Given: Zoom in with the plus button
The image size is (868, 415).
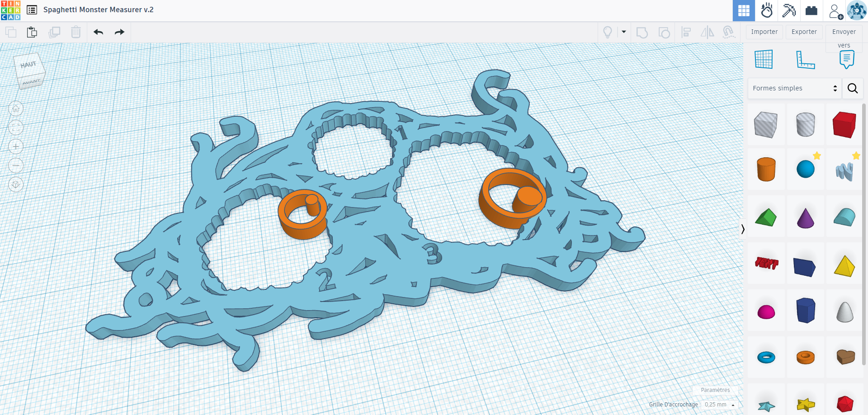Looking at the screenshot, I should coord(16,146).
